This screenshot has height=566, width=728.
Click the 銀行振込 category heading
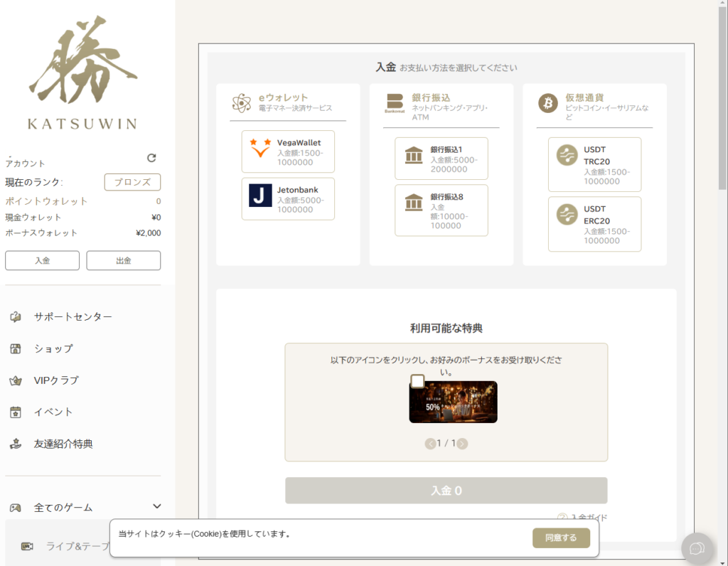click(x=431, y=97)
